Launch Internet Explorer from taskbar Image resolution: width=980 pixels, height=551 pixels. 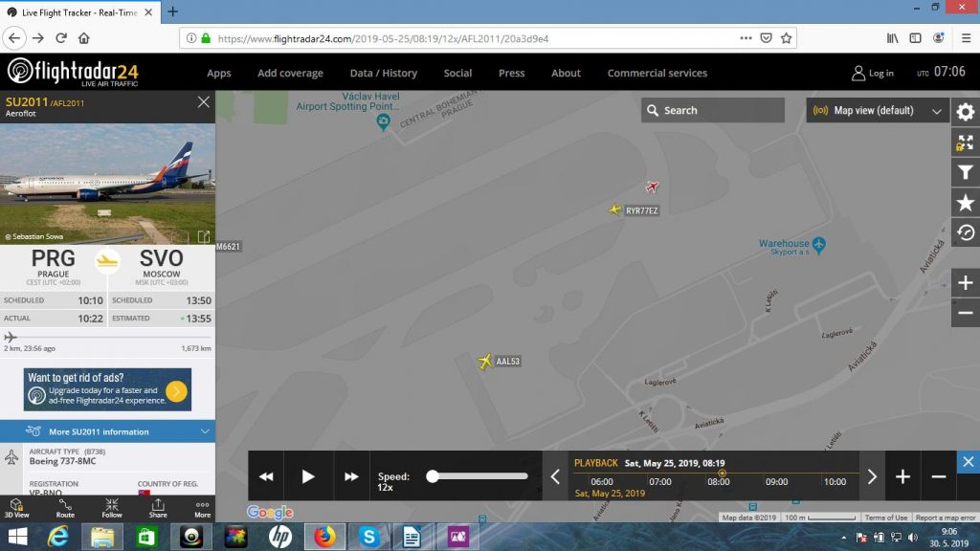click(x=58, y=537)
